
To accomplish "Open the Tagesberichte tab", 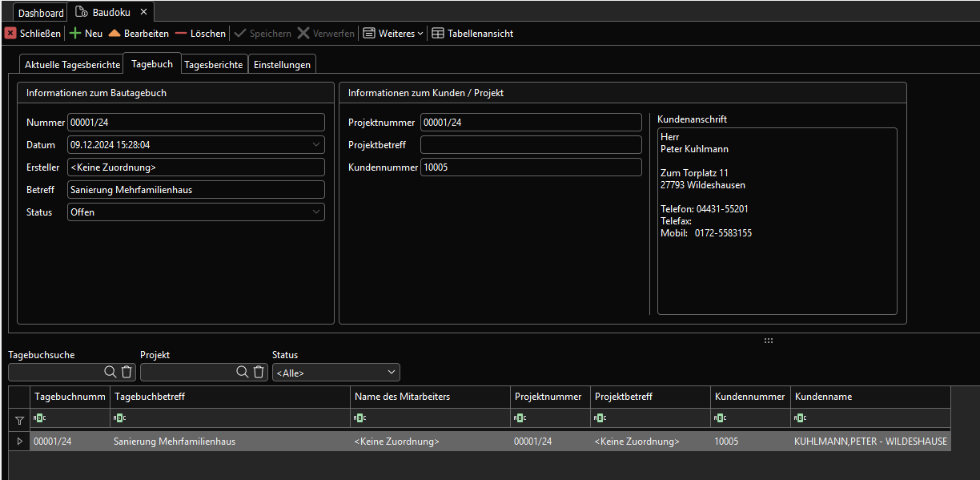I will (x=214, y=64).
